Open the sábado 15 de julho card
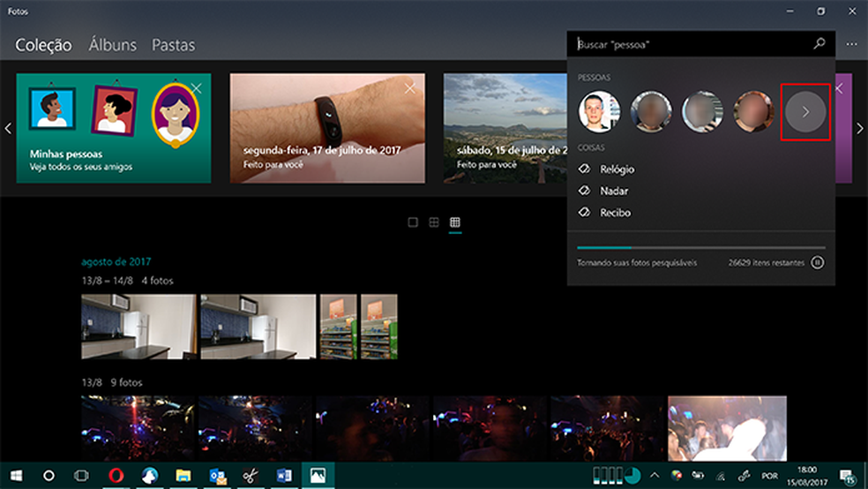 coord(505,129)
